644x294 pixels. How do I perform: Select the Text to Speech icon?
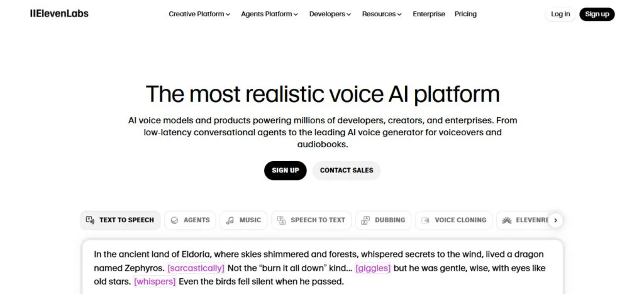click(90, 220)
